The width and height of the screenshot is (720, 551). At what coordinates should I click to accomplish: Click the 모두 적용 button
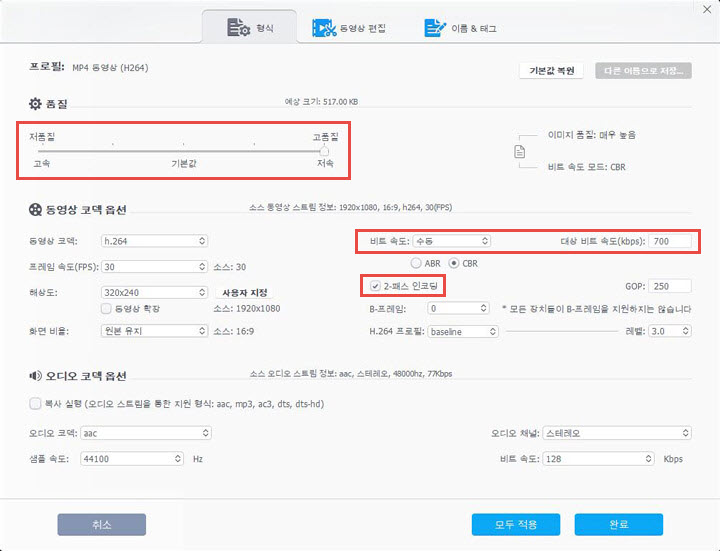pos(516,524)
